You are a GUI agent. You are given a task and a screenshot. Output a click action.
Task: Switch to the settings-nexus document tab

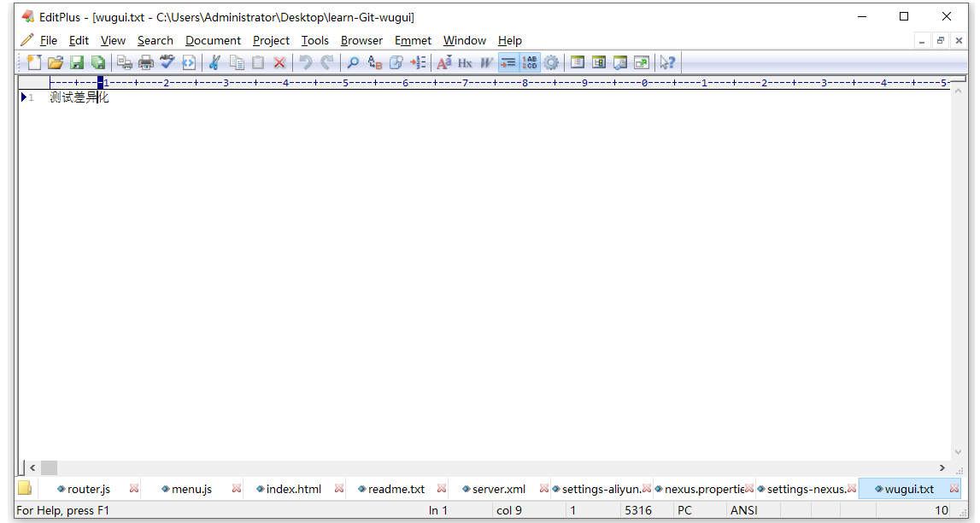pyautogui.click(x=807, y=490)
